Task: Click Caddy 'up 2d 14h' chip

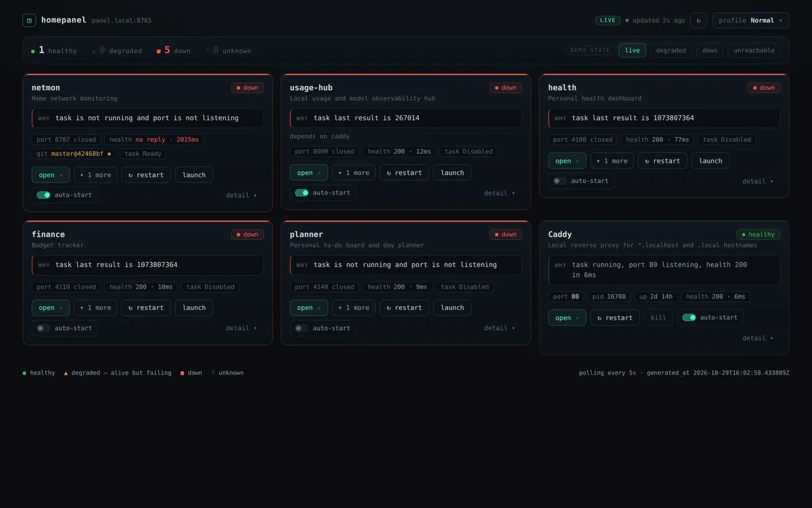Action: (x=656, y=297)
